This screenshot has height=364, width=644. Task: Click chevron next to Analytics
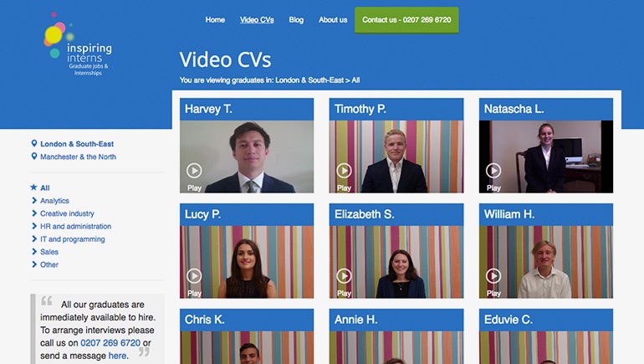[34, 201]
